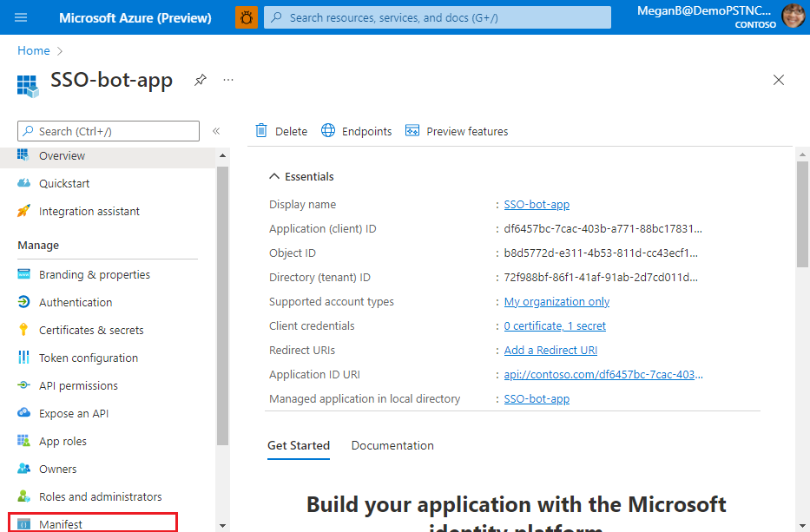Click the Delete trash icon
810x532 pixels.
pyautogui.click(x=262, y=131)
